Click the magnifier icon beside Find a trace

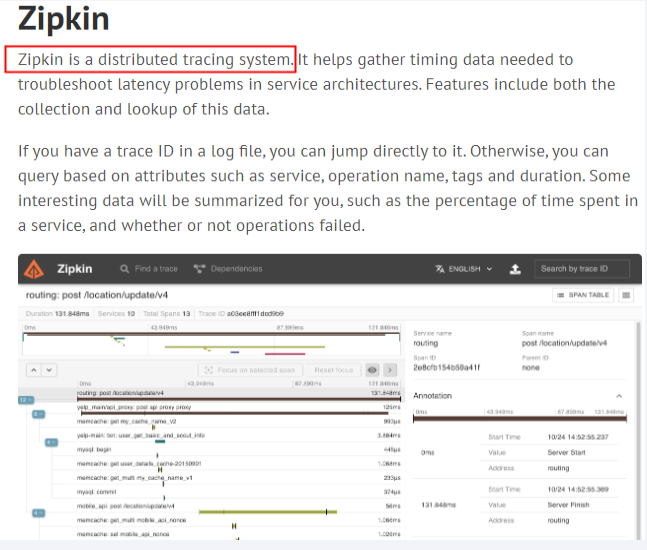coord(124,269)
